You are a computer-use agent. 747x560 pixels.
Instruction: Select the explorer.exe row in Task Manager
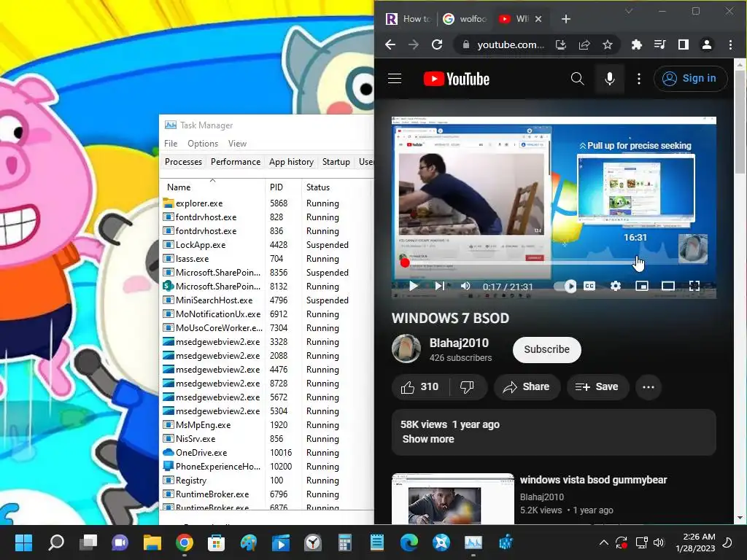[x=266, y=203]
